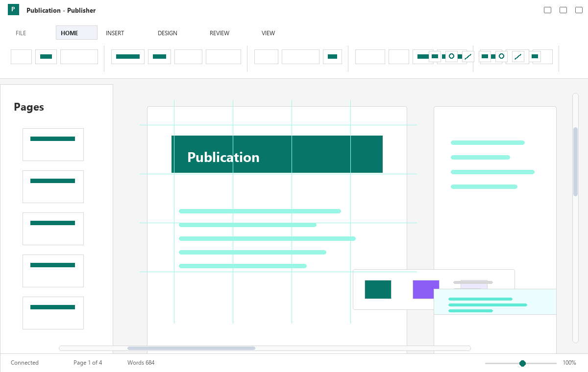Click the 100% zoom level label
588x372 pixels.
(x=569, y=363)
